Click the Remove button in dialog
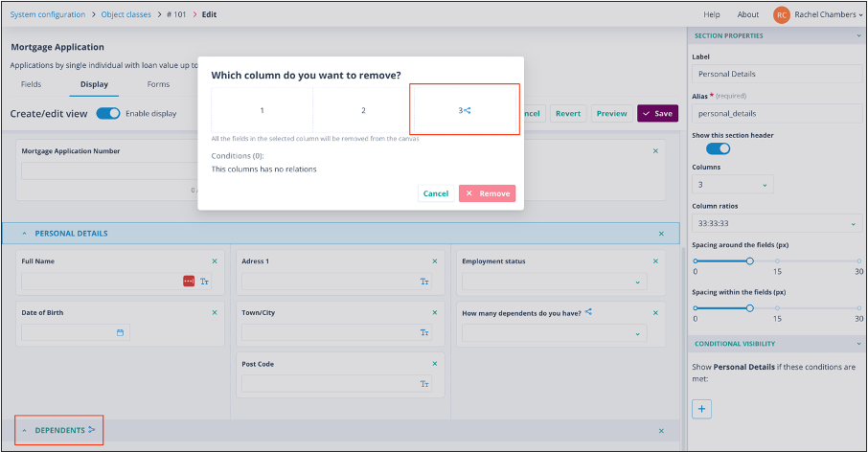This screenshot has height=452, width=868. pyautogui.click(x=487, y=193)
